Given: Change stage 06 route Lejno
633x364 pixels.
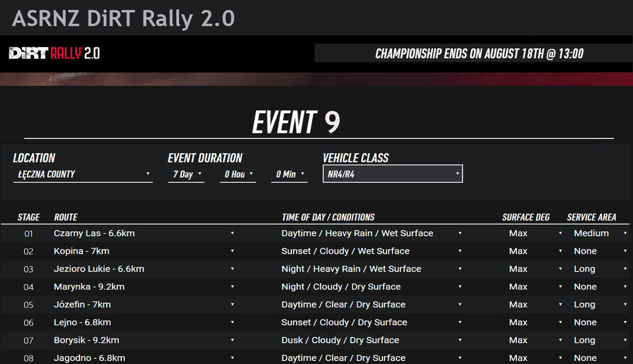Looking at the screenshot, I should coord(144,322).
